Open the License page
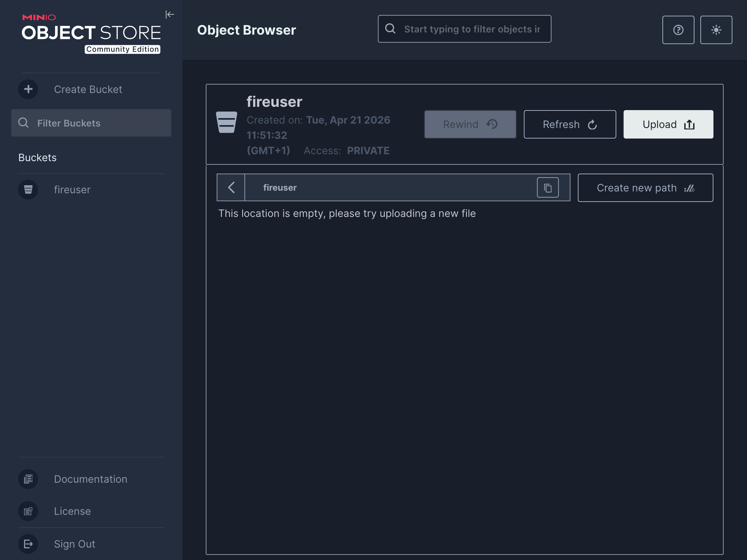The width and height of the screenshot is (747, 560). pos(72,511)
